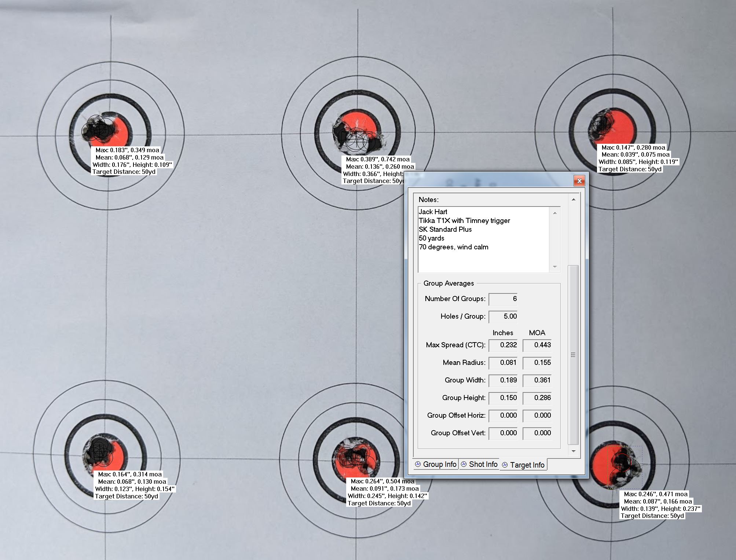Click the Holes / Group value field
The width and height of the screenshot is (736, 560).
pyautogui.click(x=503, y=316)
